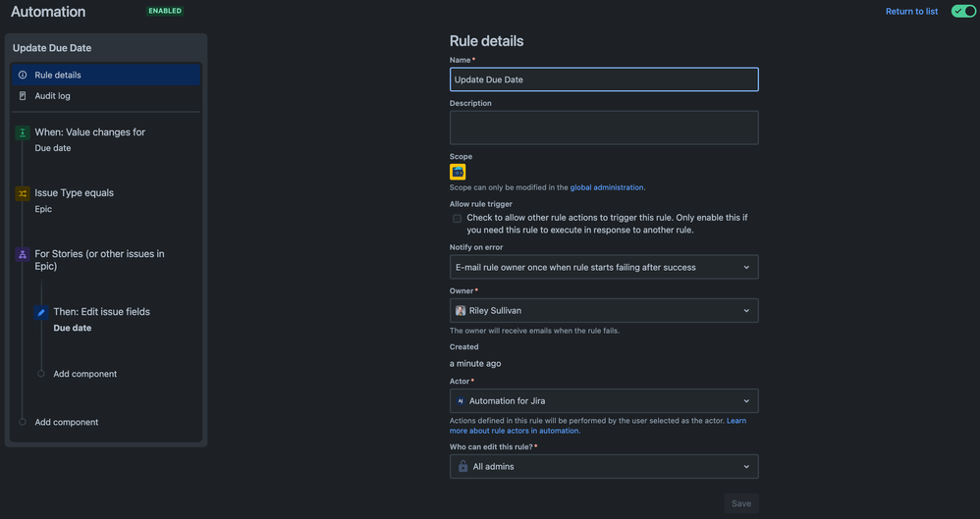Click the Description text area
The width and height of the screenshot is (980, 519).
pos(604,128)
